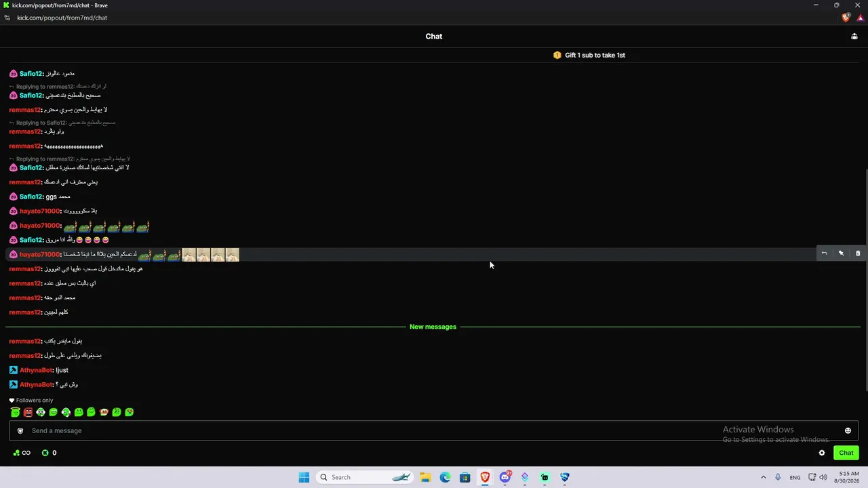The height and width of the screenshot is (488, 868).
Task: Insert the halo green emote
Action: pyautogui.click(x=15, y=412)
